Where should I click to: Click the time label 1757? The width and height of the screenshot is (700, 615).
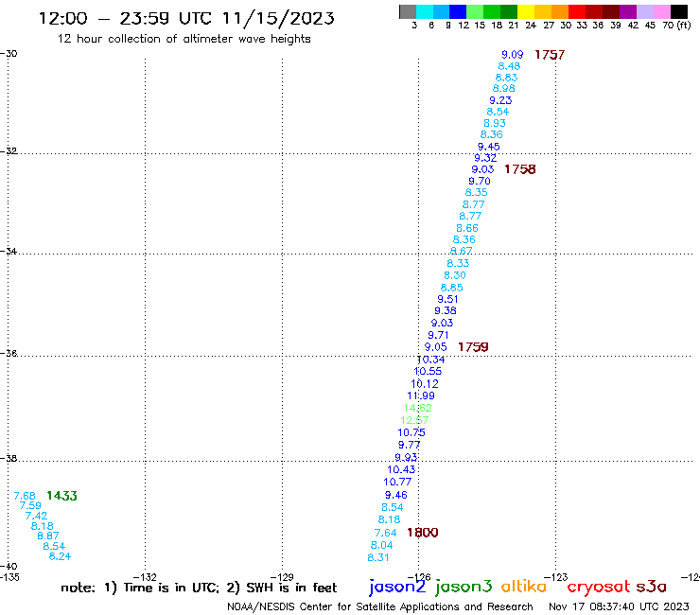tap(550, 55)
